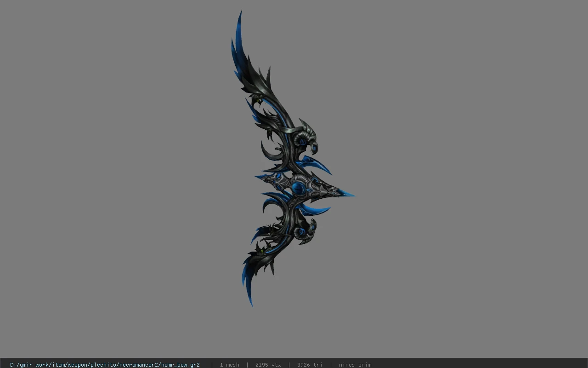
Task: Click the '1 mesh' status entry
Action: point(229,365)
